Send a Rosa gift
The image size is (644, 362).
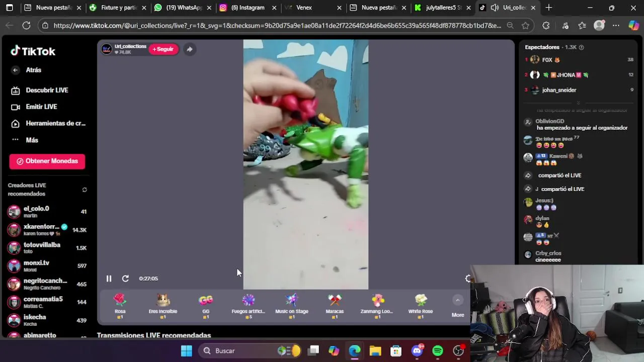click(x=120, y=306)
